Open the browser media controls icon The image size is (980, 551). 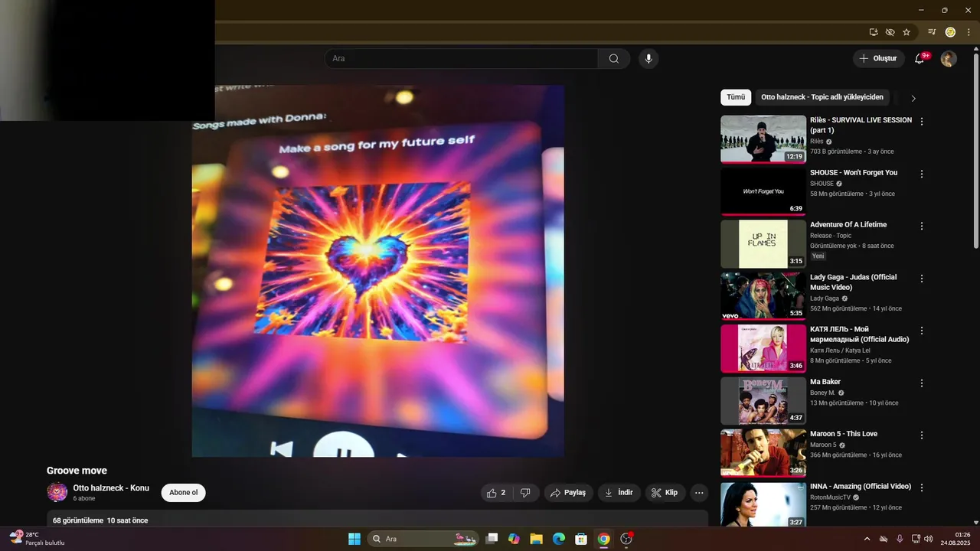click(932, 32)
